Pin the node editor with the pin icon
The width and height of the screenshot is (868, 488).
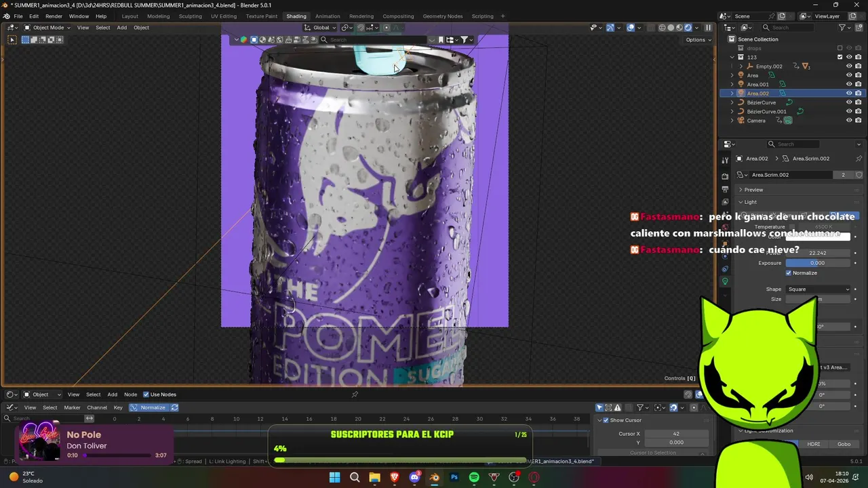[355, 394]
